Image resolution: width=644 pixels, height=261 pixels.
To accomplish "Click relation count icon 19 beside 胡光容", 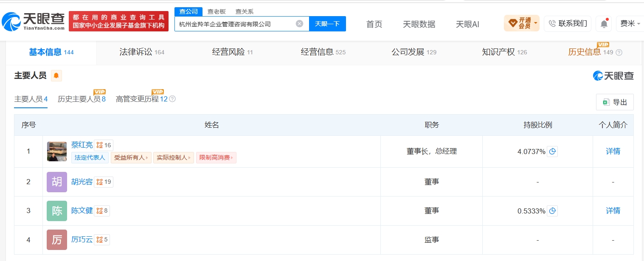I will coord(104,182).
